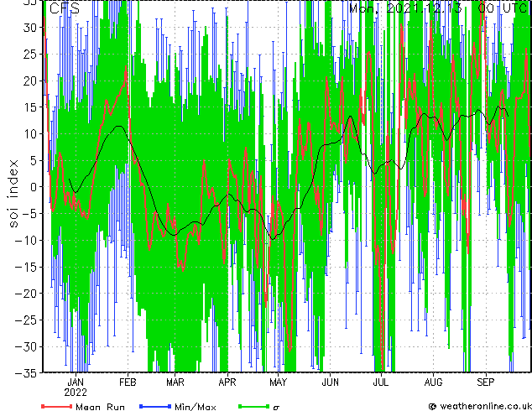The image size is (532, 411).
Task: Click the blue Min/Max legend swatch
Action: coord(154,406)
